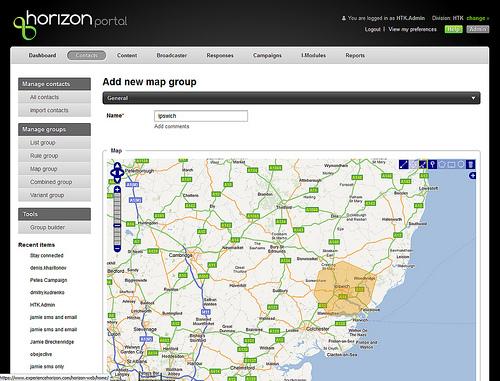Click the green Help button
Image resolution: width=500 pixels, height=381 pixels.
tap(454, 29)
